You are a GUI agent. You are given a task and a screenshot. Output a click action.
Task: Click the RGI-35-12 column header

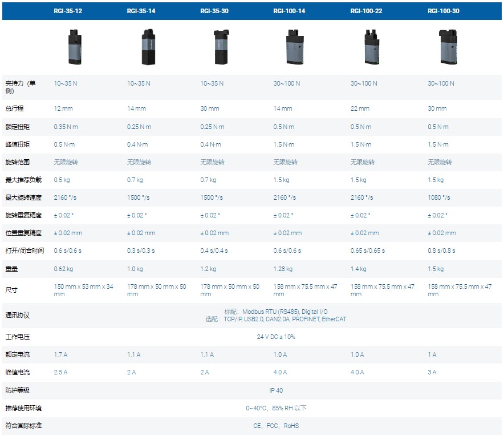[x=68, y=11]
